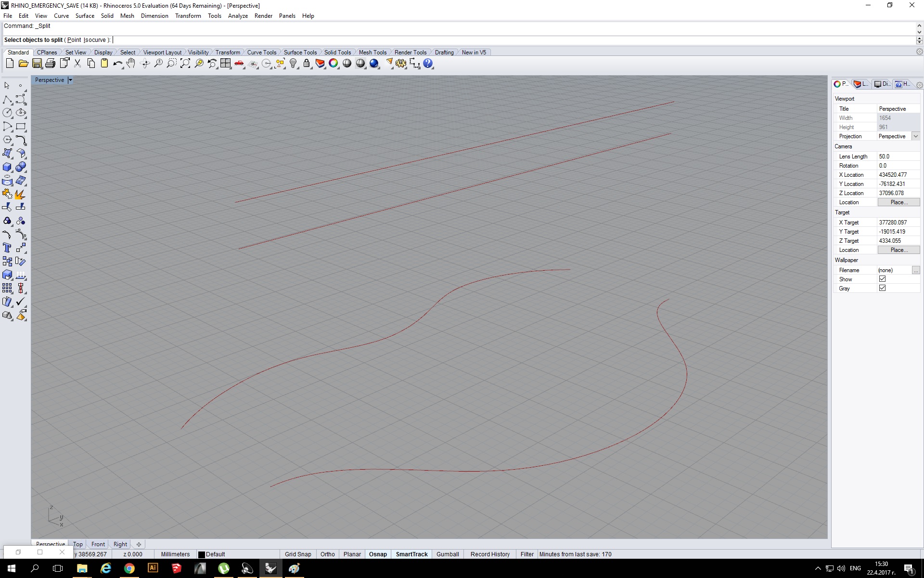Click the blue Render sphere icon
This screenshot has width=924, height=578.
[374, 63]
